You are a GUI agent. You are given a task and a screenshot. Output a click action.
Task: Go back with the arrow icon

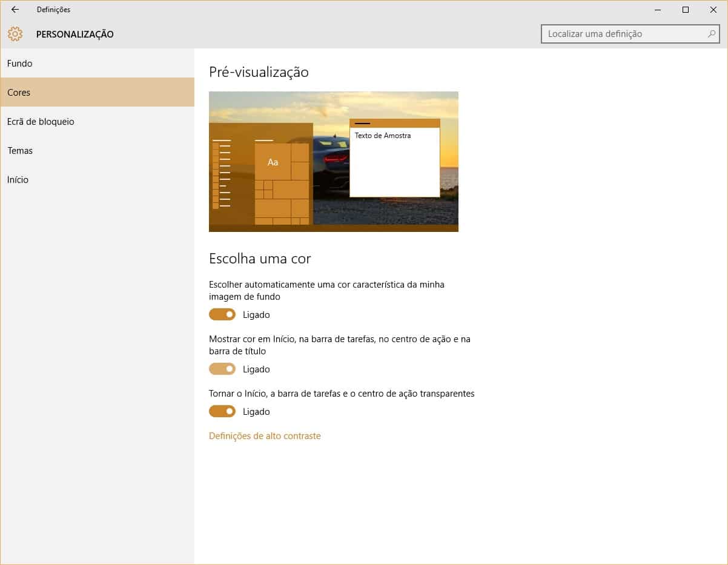tap(15, 10)
